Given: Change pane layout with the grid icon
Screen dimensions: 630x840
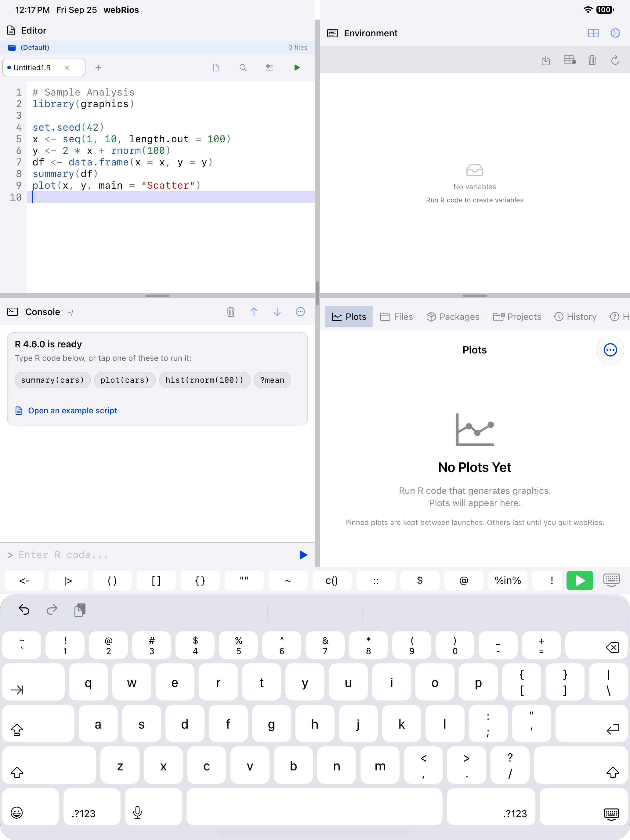Looking at the screenshot, I should [x=593, y=33].
